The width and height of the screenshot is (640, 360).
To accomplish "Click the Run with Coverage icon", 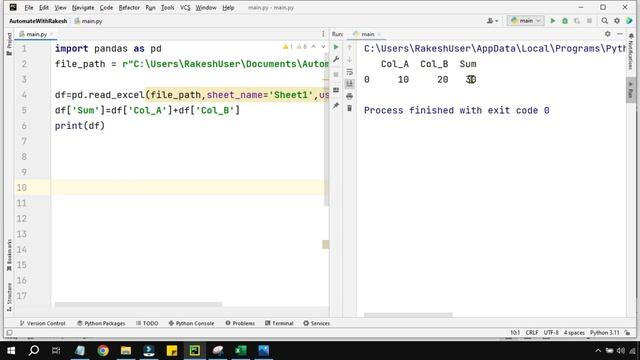I will pyautogui.click(x=577, y=21).
